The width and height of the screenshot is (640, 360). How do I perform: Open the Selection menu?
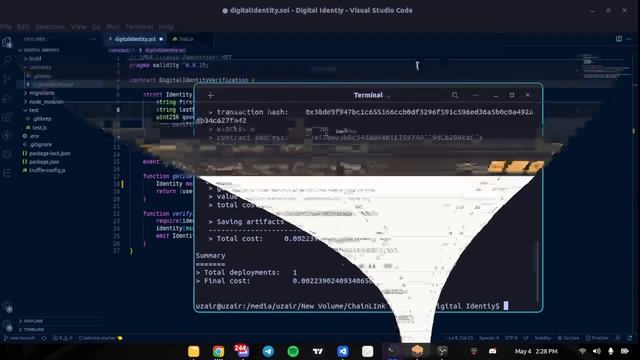pos(49,27)
